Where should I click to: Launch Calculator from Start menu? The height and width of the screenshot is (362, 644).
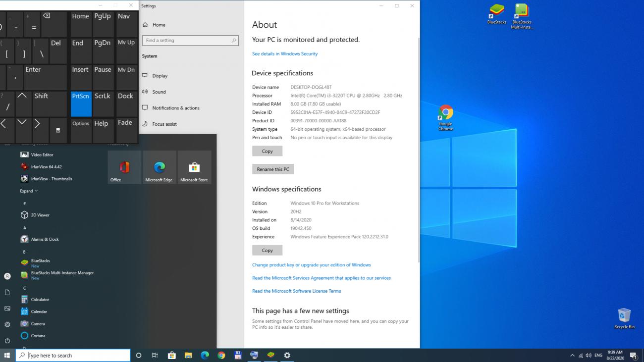35,300
